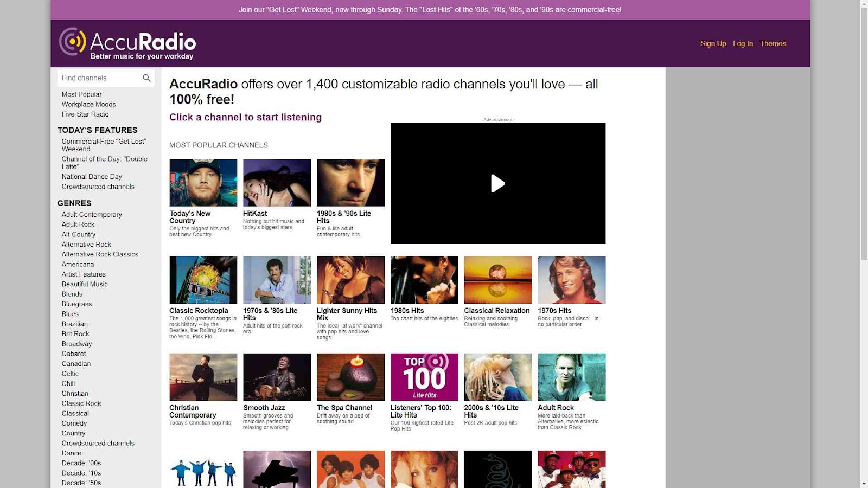868x488 pixels.
Task: Click the Christian Contemporary channel thumbnail
Action: pos(203,377)
